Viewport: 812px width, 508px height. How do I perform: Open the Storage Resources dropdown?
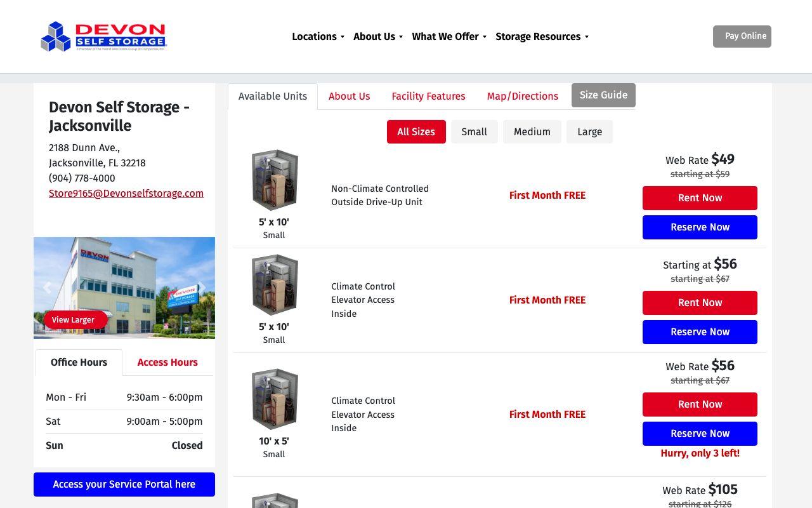[542, 37]
